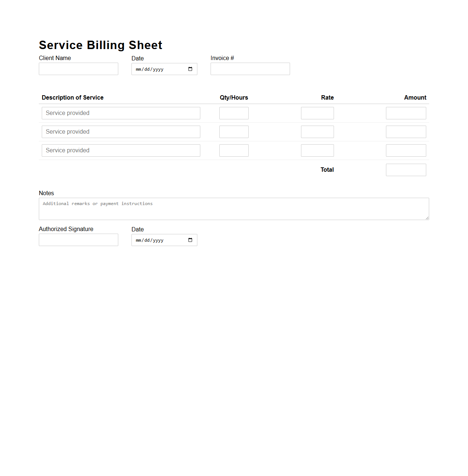Viewport: 468px width, 476px height.
Task: Select the first Service provided description field
Action: (x=121, y=113)
